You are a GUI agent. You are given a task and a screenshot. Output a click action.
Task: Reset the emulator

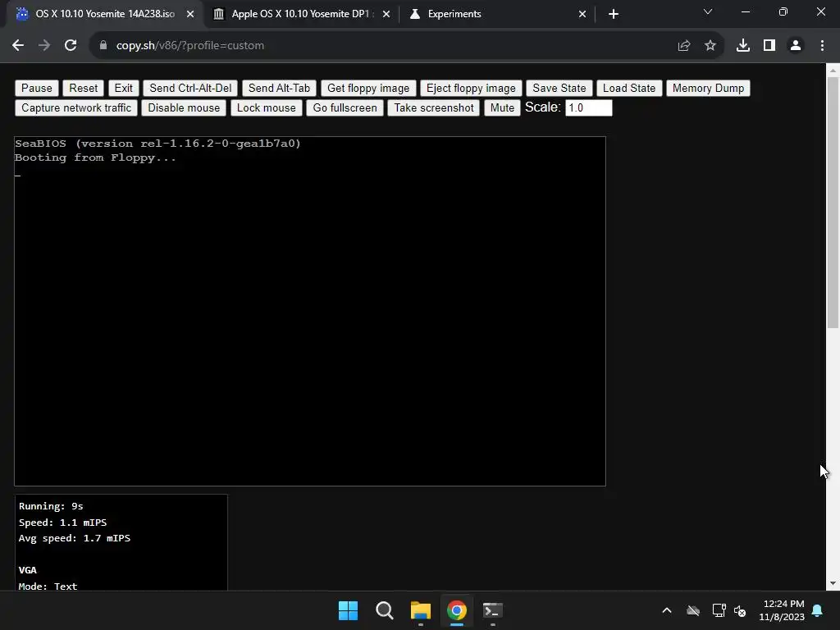point(83,88)
